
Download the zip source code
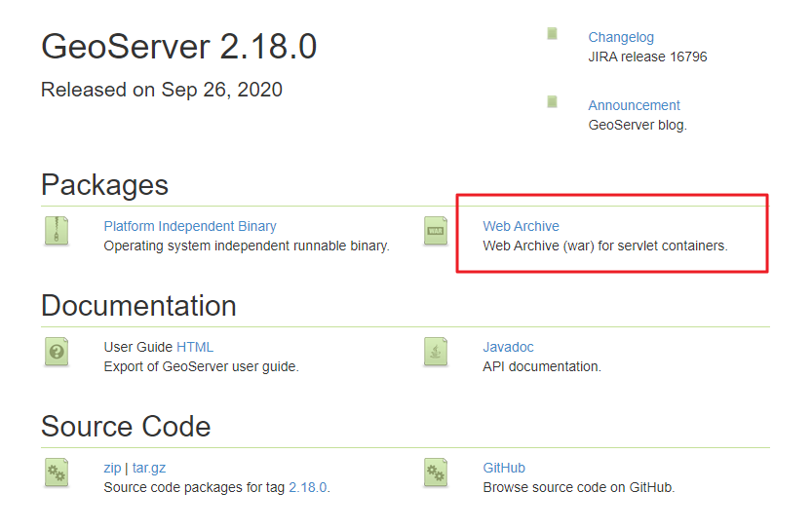coord(112,468)
